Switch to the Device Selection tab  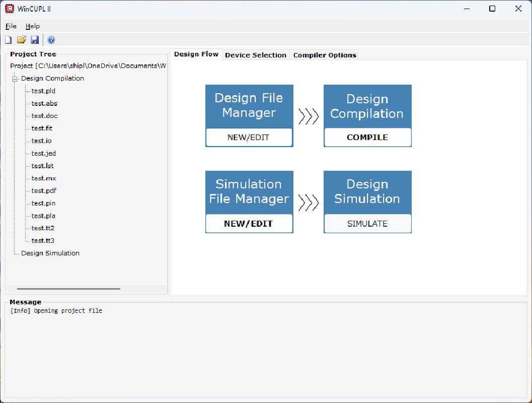click(256, 55)
